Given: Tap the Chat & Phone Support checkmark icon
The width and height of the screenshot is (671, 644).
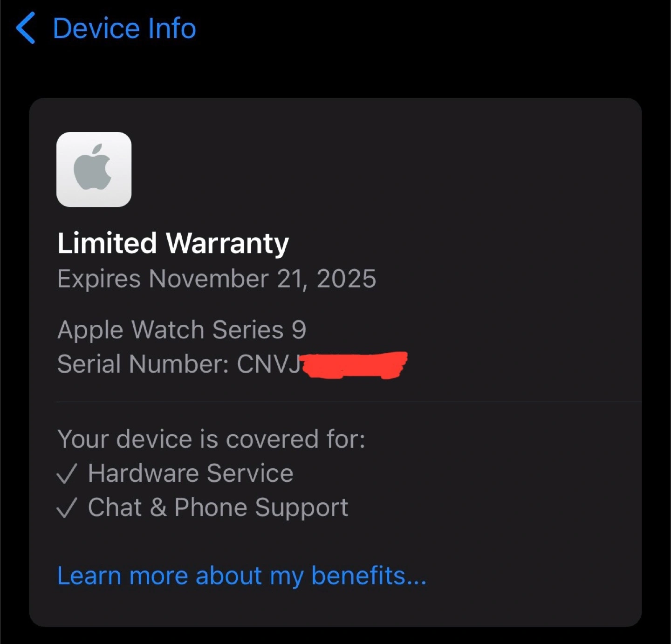Looking at the screenshot, I should click(66, 507).
